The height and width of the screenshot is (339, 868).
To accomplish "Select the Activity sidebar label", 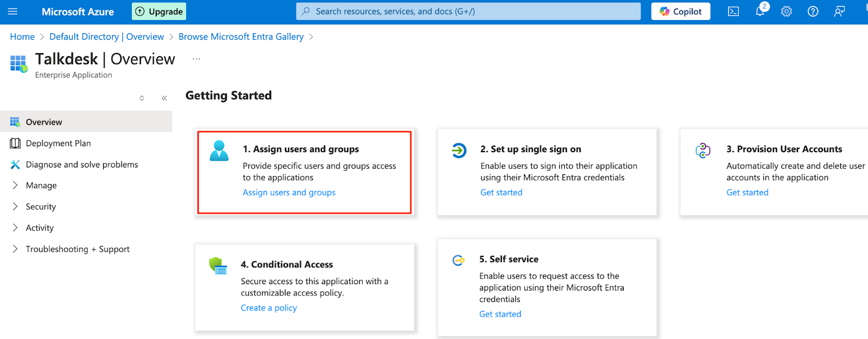I will pyautogui.click(x=40, y=228).
